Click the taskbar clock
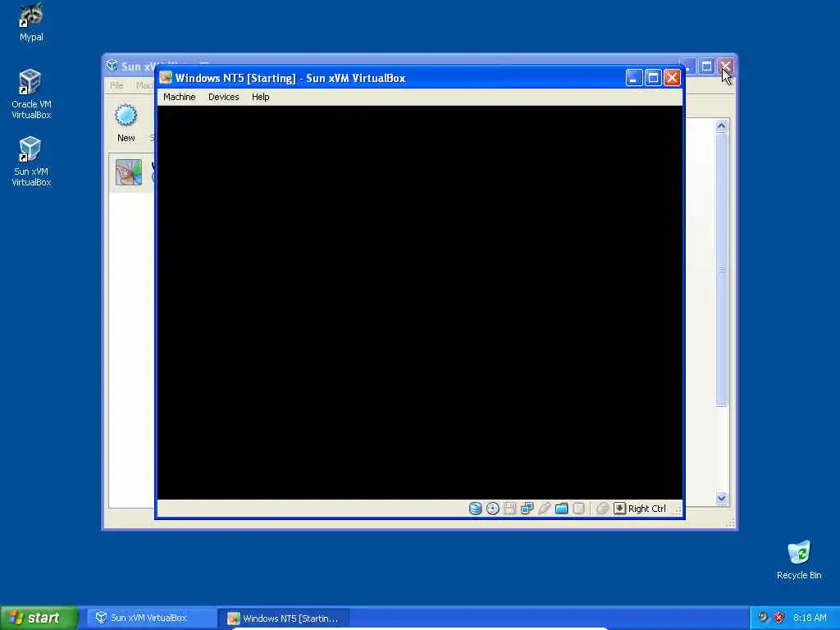840x630 pixels. (x=810, y=618)
